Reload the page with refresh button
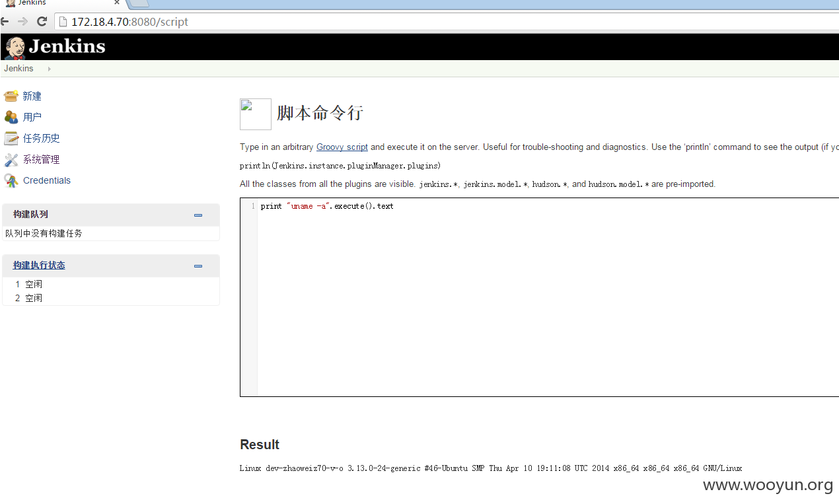839x504 pixels. (x=42, y=22)
